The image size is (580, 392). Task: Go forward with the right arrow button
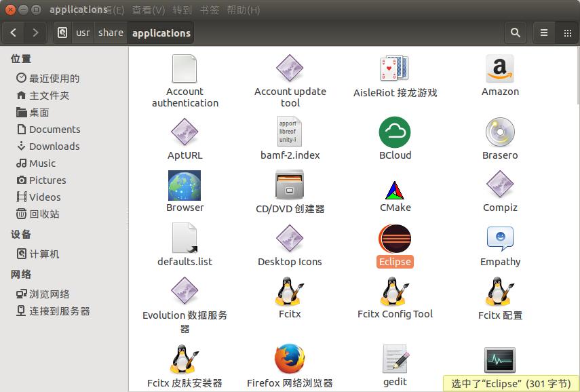point(35,33)
